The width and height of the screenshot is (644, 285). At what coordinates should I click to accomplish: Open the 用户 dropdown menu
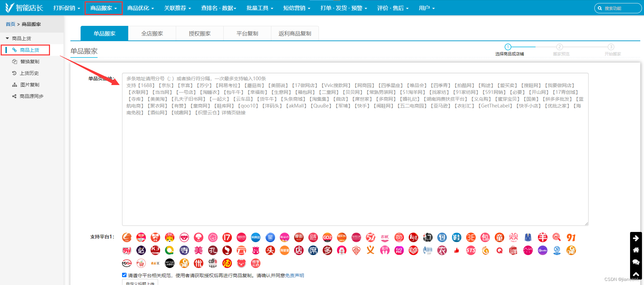tap(427, 8)
